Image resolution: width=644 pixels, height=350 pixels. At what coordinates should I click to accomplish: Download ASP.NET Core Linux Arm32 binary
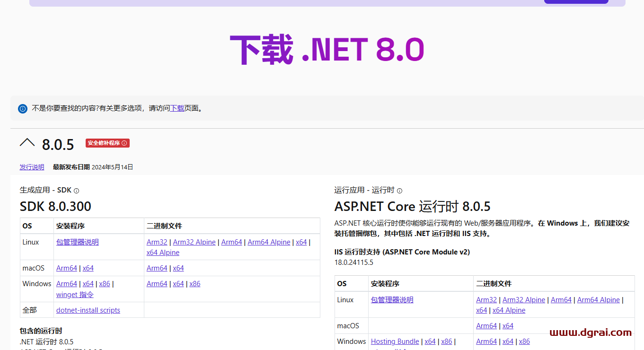[486, 300]
